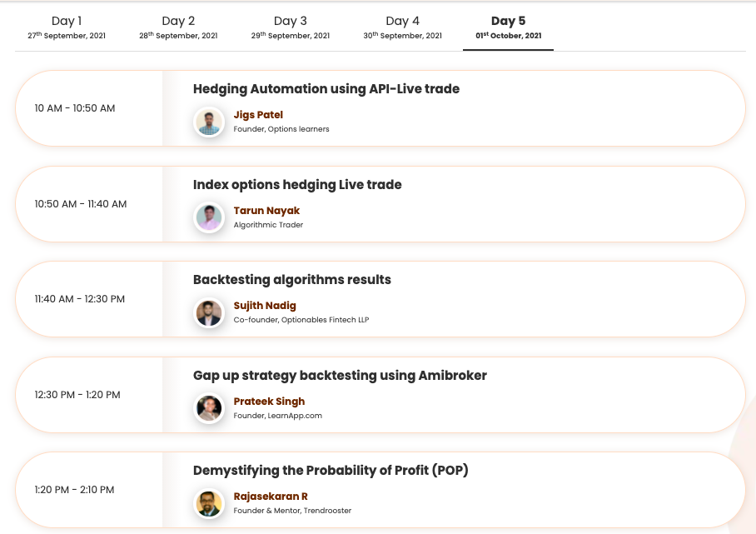Screen dimensions: 756x534
Task: Select Rajasekaran R's profile picture
Action: pos(209,503)
